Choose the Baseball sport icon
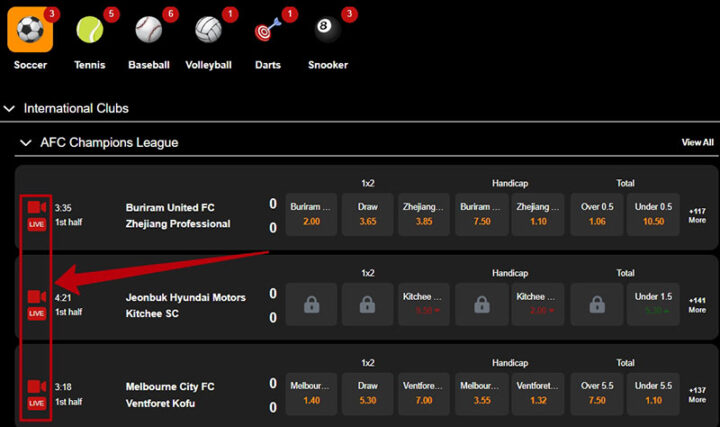 point(148,30)
